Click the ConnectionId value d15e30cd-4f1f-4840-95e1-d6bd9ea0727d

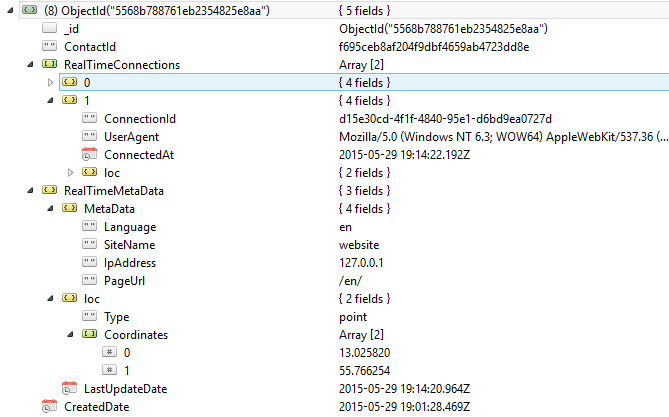[445, 119]
